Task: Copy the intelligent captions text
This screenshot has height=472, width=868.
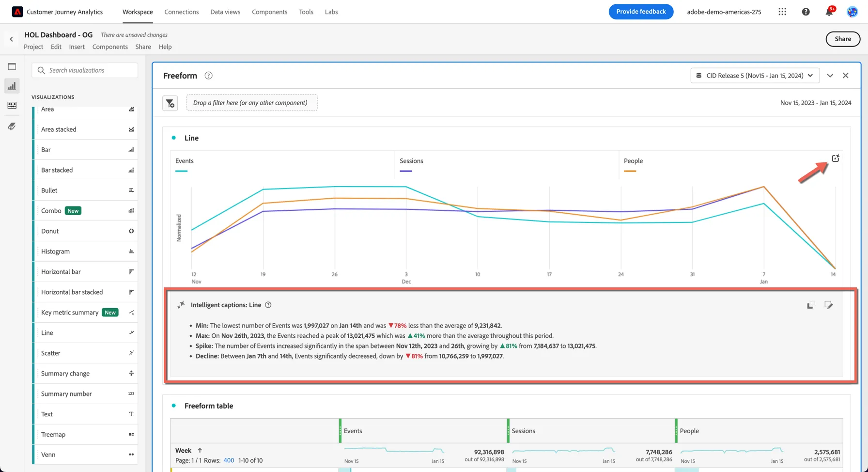Action: (x=811, y=305)
